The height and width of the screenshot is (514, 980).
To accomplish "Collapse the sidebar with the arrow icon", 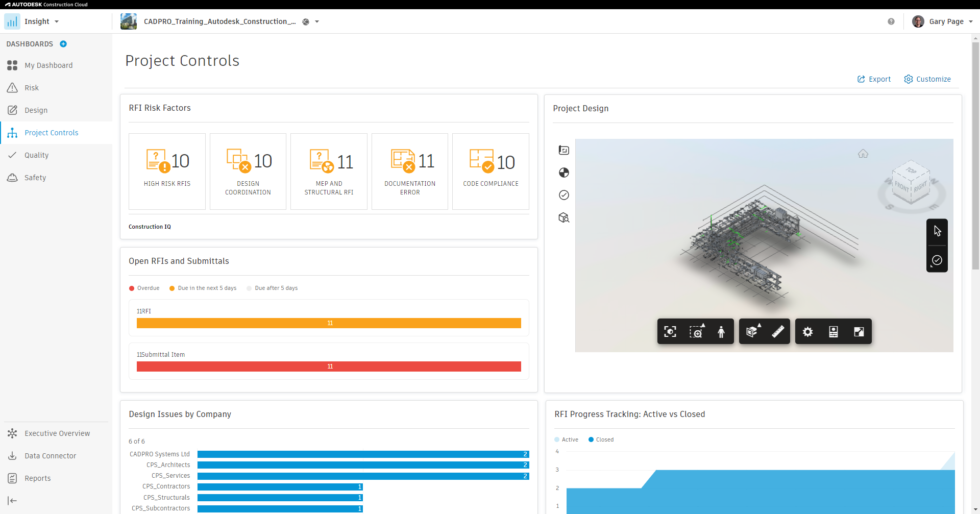I will 13,501.
